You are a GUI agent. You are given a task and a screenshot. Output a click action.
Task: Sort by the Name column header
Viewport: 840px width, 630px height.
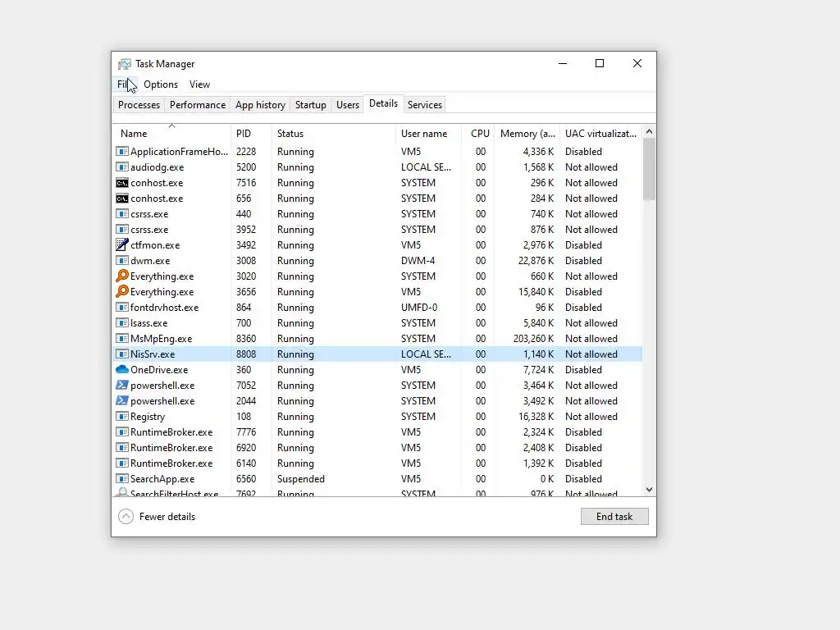[x=172, y=134]
